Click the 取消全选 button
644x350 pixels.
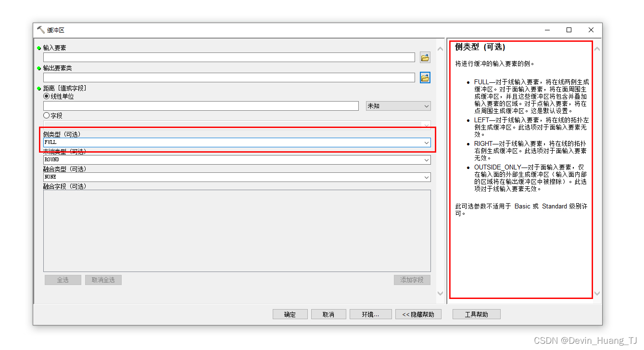(x=103, y=280)
